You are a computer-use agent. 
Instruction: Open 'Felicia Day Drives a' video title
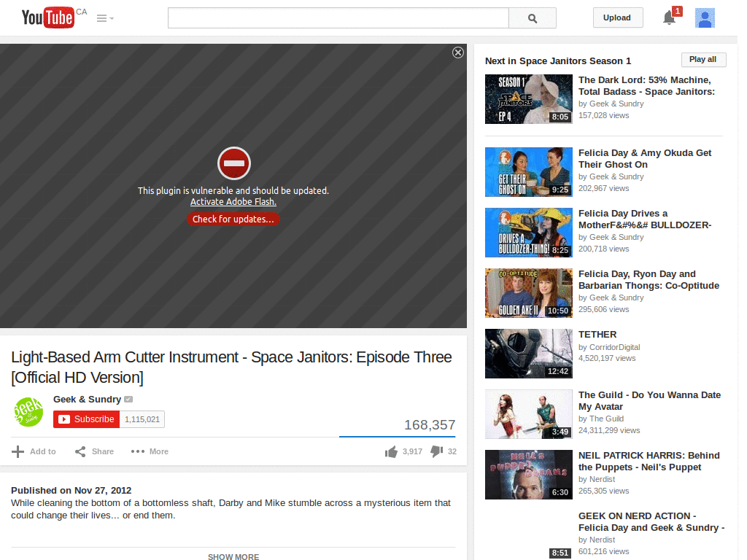645,219
